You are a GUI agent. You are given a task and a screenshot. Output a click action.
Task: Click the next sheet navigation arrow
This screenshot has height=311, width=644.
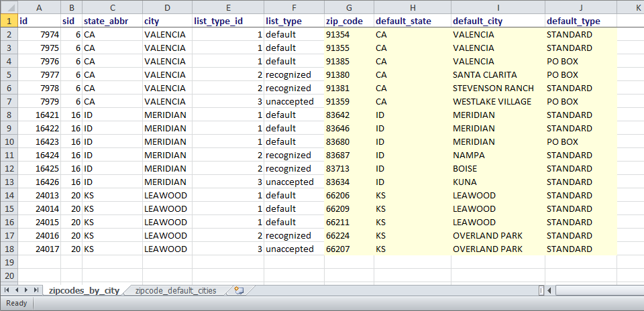(26, 290)
